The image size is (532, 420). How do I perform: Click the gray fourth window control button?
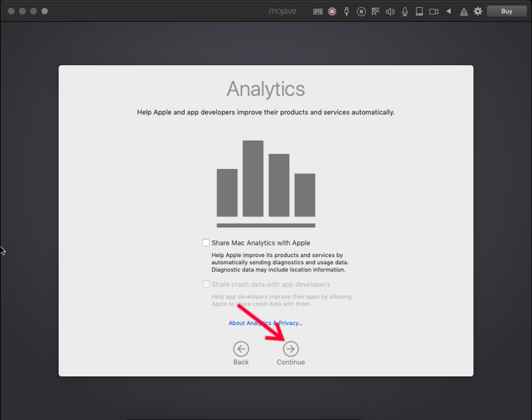[x=45, y=11]
